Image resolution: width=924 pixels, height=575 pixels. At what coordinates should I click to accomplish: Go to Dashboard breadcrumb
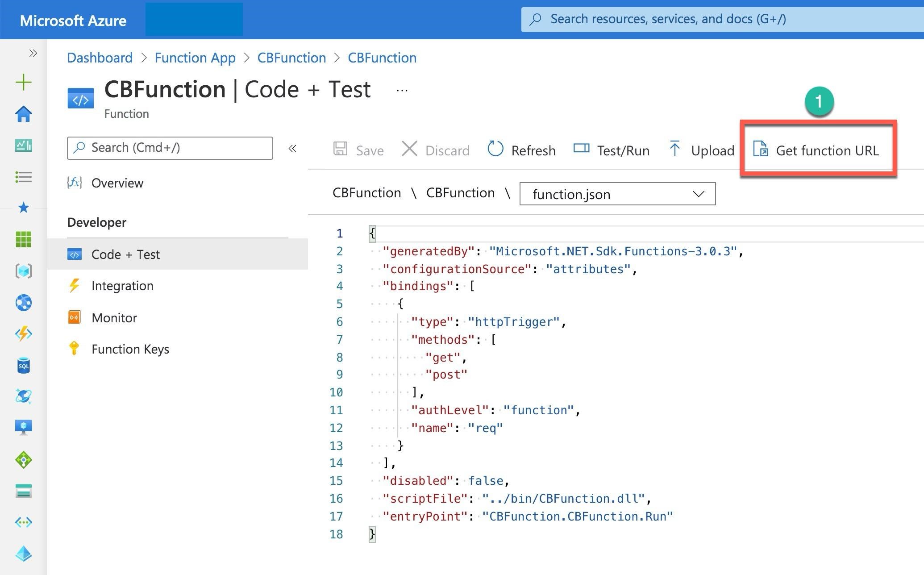click(x=100, y=58)
